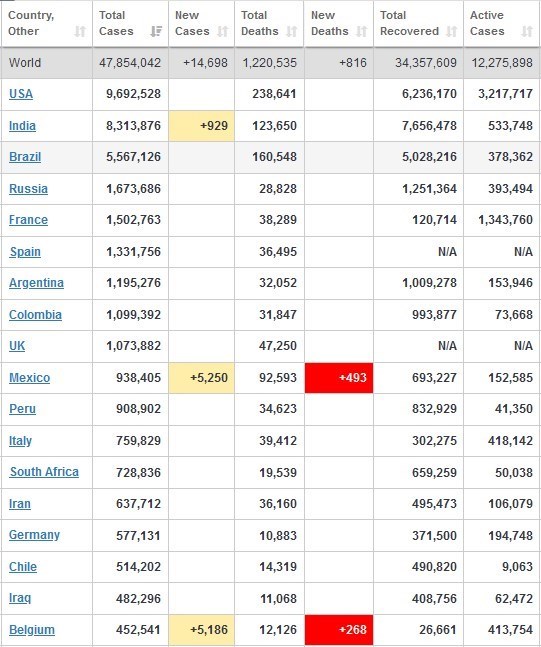
Task: Click Total Deaths sort arrows
Action: tap(292, 31)
